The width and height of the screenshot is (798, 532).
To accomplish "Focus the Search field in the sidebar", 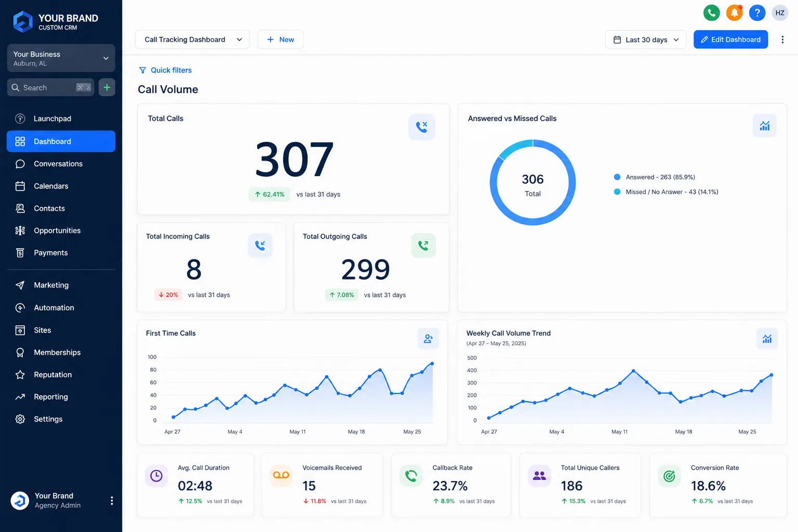I will coord(50,87).
